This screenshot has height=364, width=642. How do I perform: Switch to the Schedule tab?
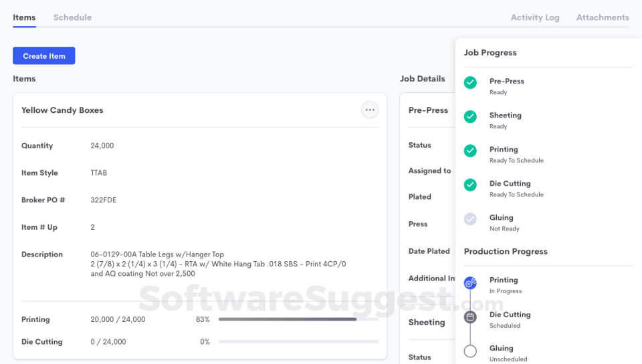tap(72, 17)
